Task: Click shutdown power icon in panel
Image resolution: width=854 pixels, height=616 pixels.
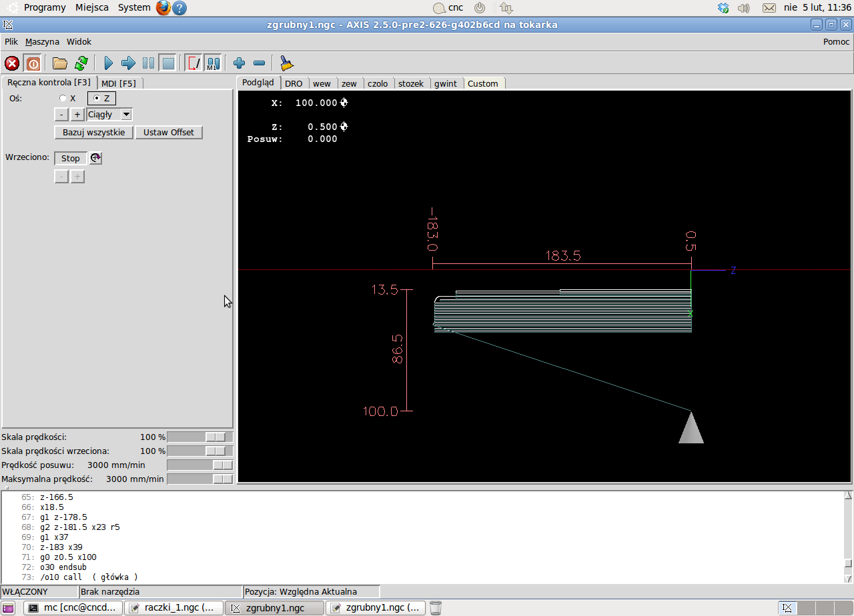Action: [x=480, y=8]
